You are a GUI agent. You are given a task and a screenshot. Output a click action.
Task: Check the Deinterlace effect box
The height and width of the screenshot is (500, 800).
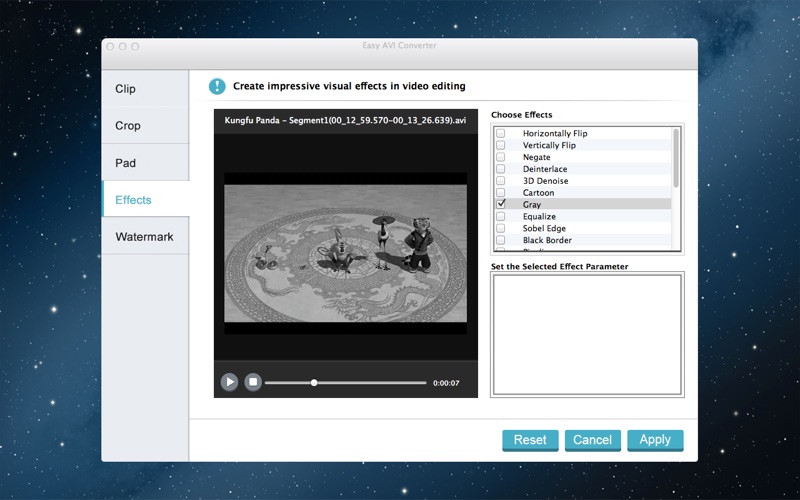501,169
